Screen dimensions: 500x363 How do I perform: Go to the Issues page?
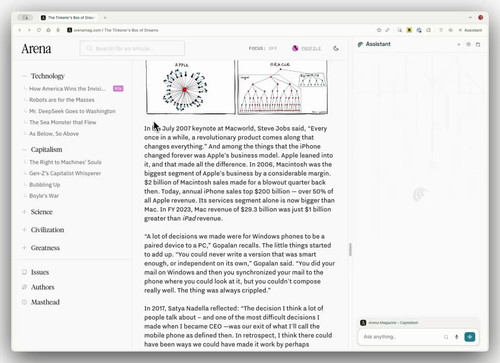[x=40, y=272]
